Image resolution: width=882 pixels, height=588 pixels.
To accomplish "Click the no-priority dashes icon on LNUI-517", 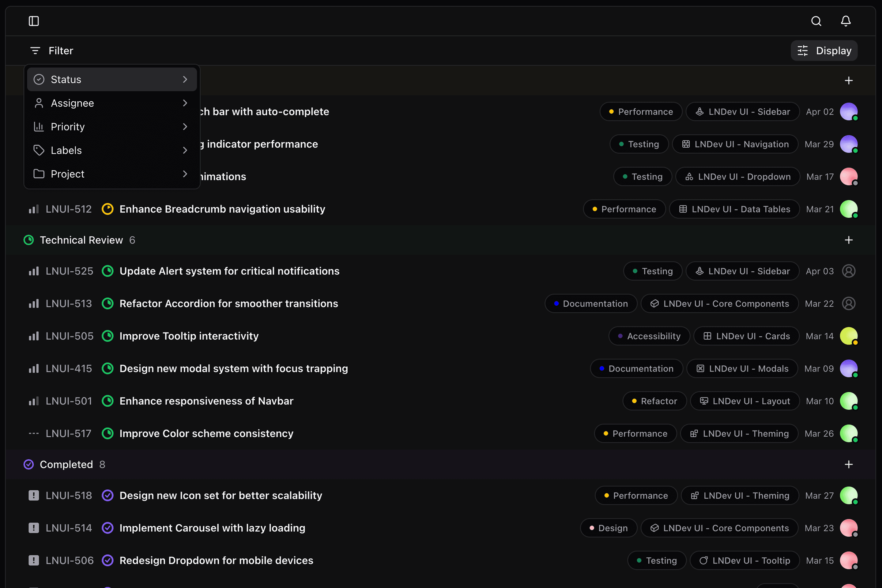I will pyautogui.click(x=33, y=433).
